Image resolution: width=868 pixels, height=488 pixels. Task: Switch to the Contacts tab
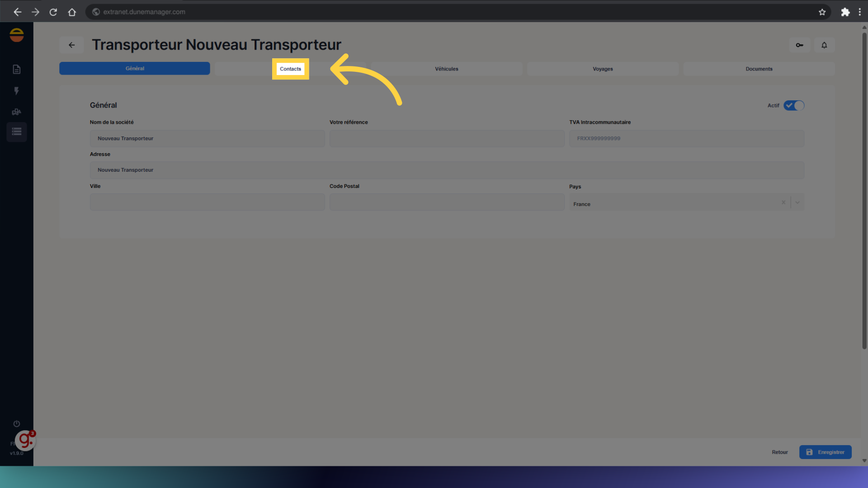click(290, 69)
